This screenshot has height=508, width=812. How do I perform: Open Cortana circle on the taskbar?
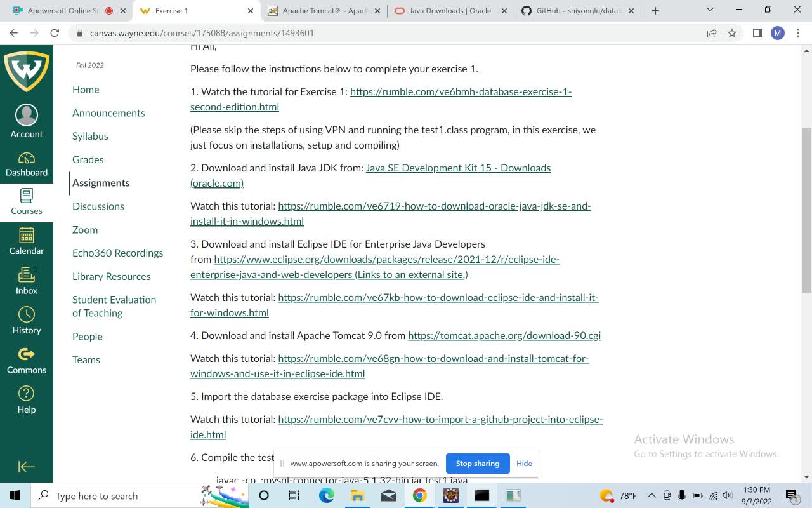[264, 495]
